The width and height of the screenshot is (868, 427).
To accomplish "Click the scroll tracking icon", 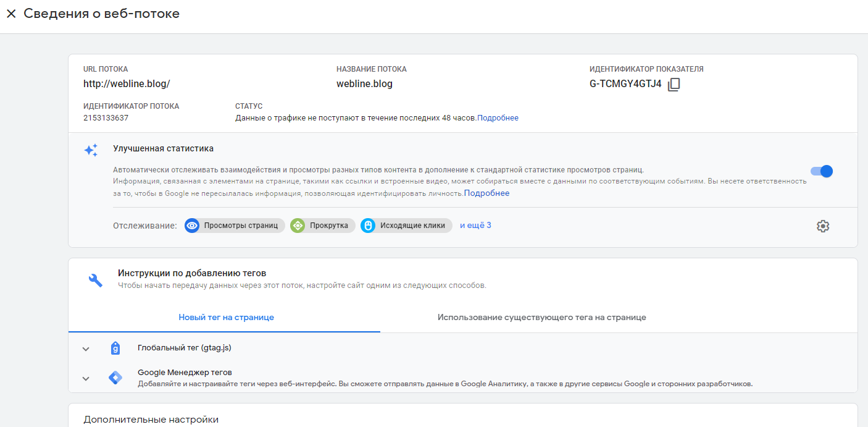I will tap(298, 226).
